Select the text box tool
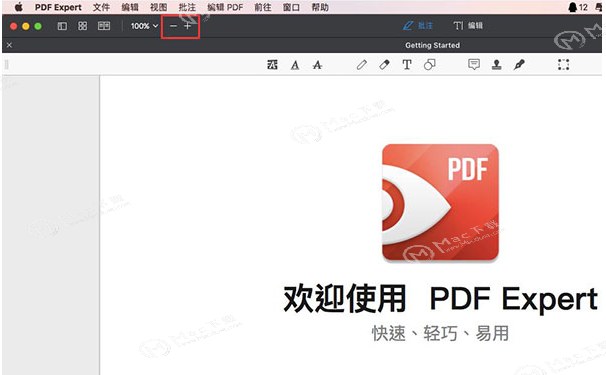 407,65
